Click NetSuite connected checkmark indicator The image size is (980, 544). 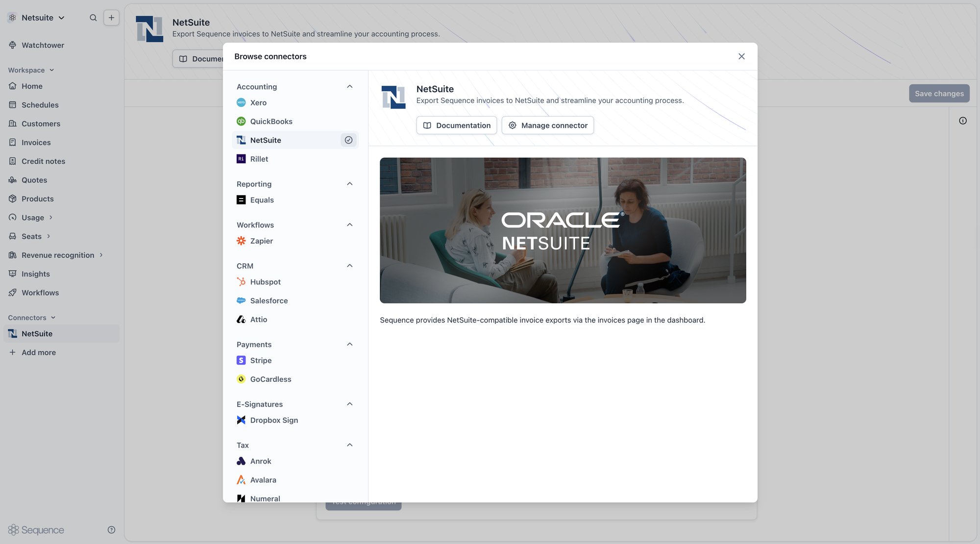tap(348, 140)
